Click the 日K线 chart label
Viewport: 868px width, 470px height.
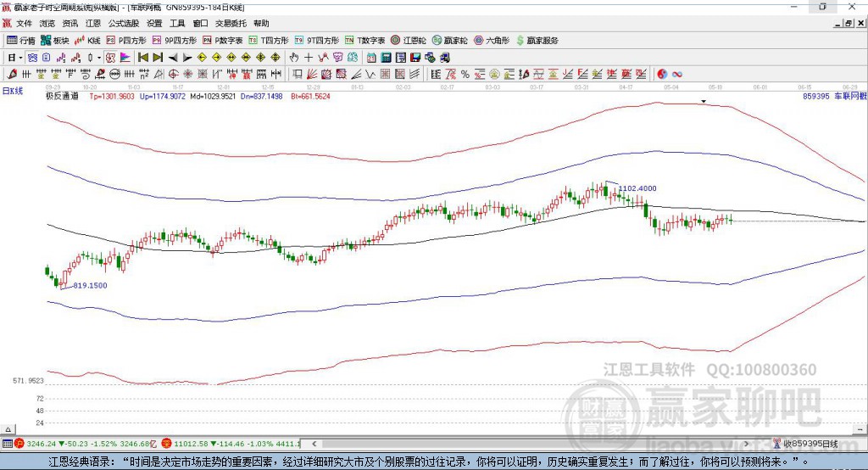12,91
